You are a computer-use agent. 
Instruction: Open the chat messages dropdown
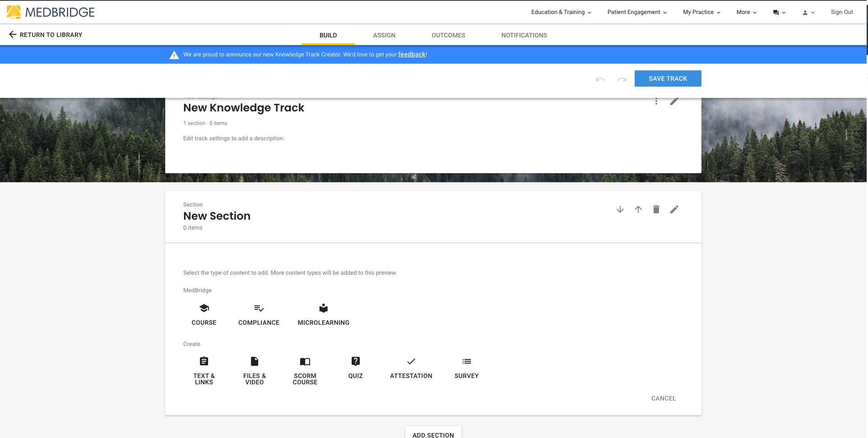779,13
